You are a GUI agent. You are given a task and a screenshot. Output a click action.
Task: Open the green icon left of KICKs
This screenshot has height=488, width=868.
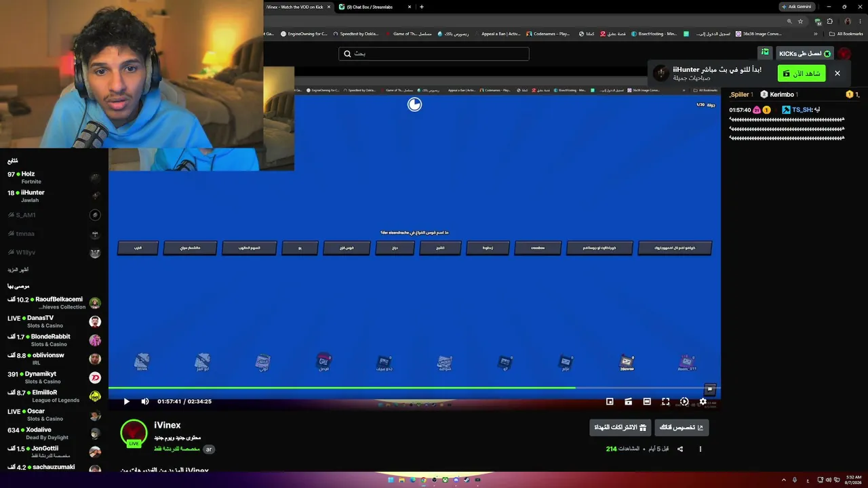pos(765,52)
